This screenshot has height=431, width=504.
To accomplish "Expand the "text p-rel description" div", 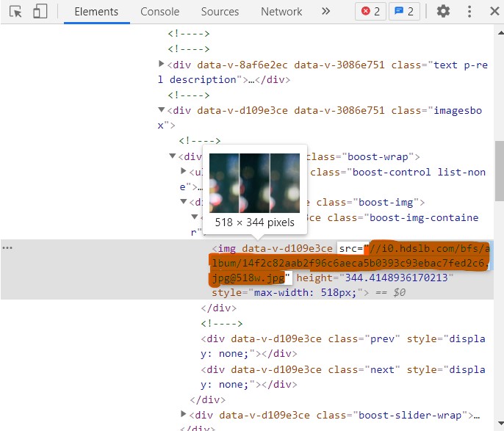I will (162, 65).
